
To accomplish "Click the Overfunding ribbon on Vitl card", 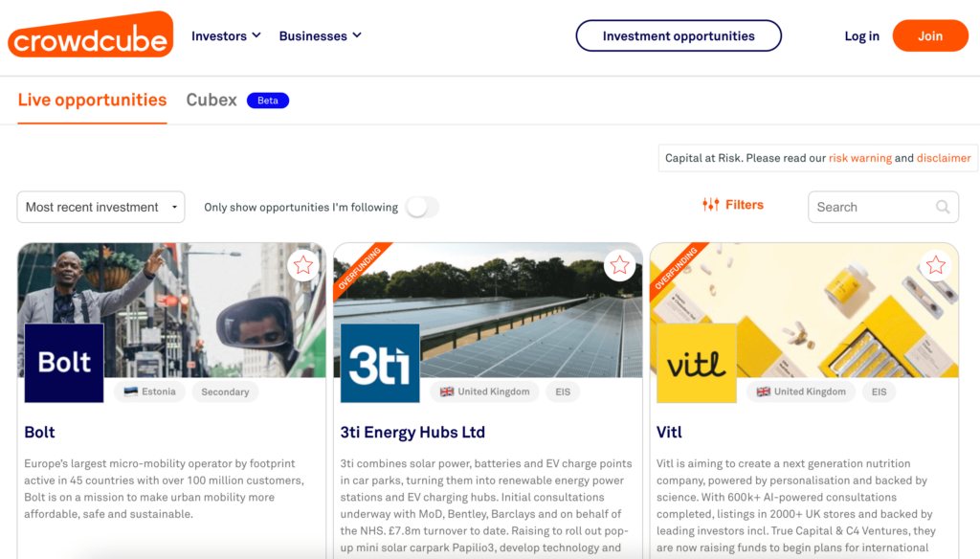I will pyautogui.click(x=676, y=268).
